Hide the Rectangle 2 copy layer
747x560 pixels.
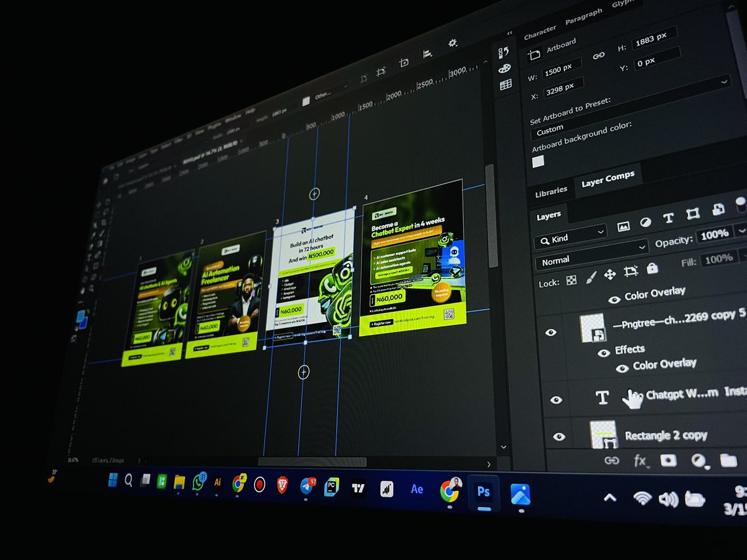tap(559, 436)
